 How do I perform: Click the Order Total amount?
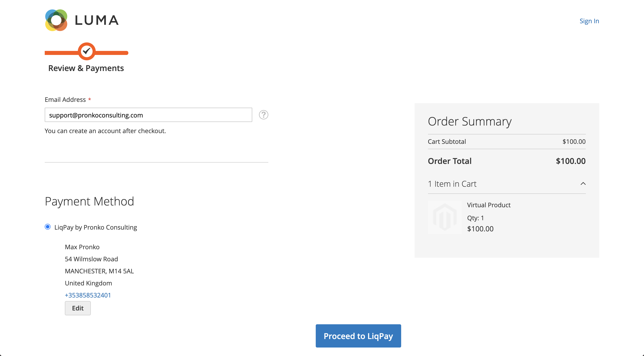coord(570,161)
